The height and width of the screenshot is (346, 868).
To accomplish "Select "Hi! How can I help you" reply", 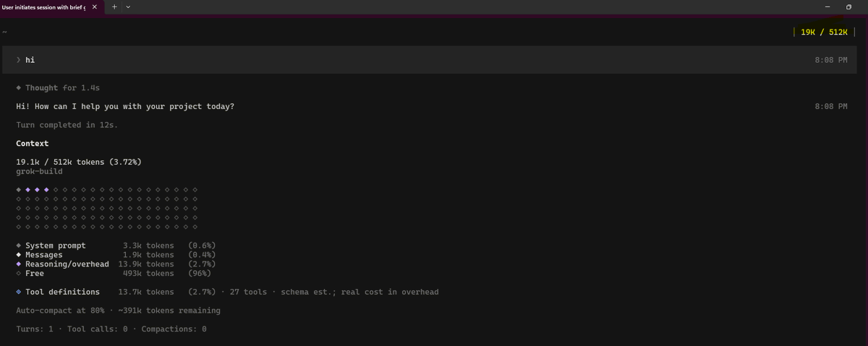I will [x=125, y=106].
